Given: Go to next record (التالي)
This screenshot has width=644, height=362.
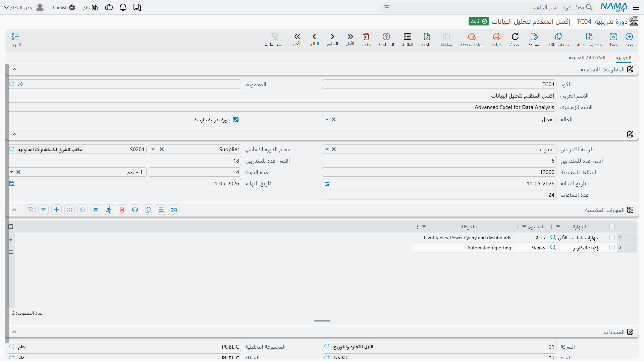Looking at the screenshot, I should [x=314, y=39].
